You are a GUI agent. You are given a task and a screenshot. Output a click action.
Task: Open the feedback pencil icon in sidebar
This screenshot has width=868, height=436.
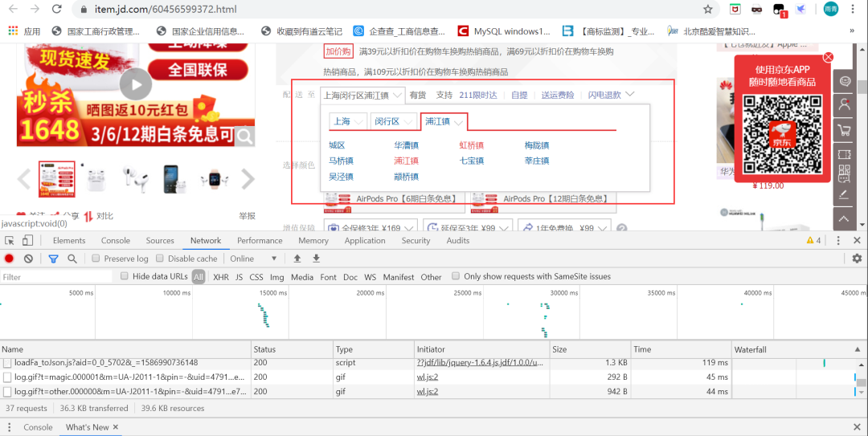coord(844,195)
